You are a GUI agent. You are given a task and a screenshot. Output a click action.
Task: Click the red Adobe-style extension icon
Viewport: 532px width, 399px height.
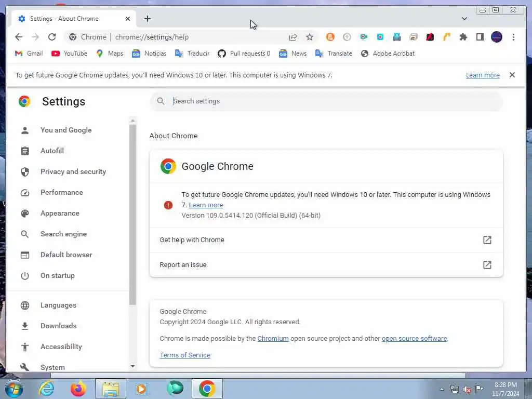coord(430,37)
